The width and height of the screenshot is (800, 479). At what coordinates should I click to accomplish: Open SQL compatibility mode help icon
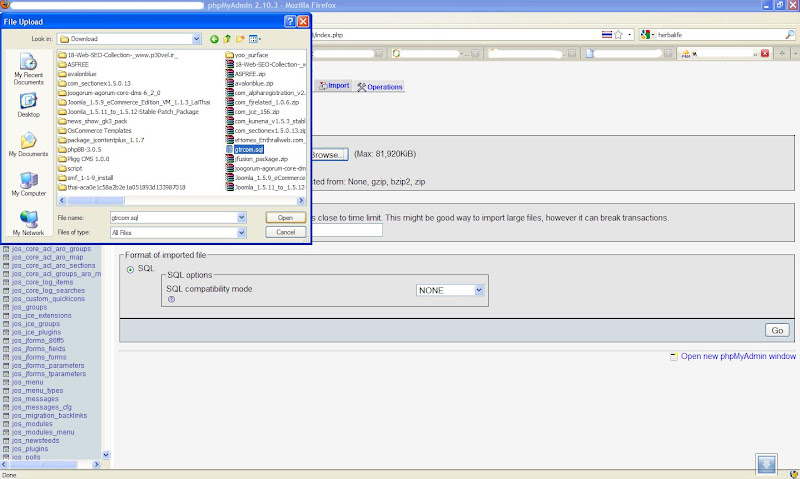[171, 299]
